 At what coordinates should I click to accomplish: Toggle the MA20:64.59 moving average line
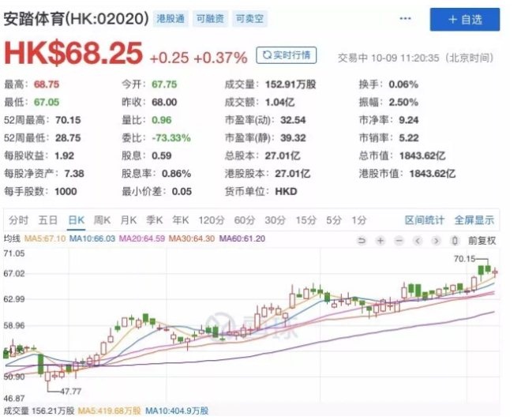[142, 238]
